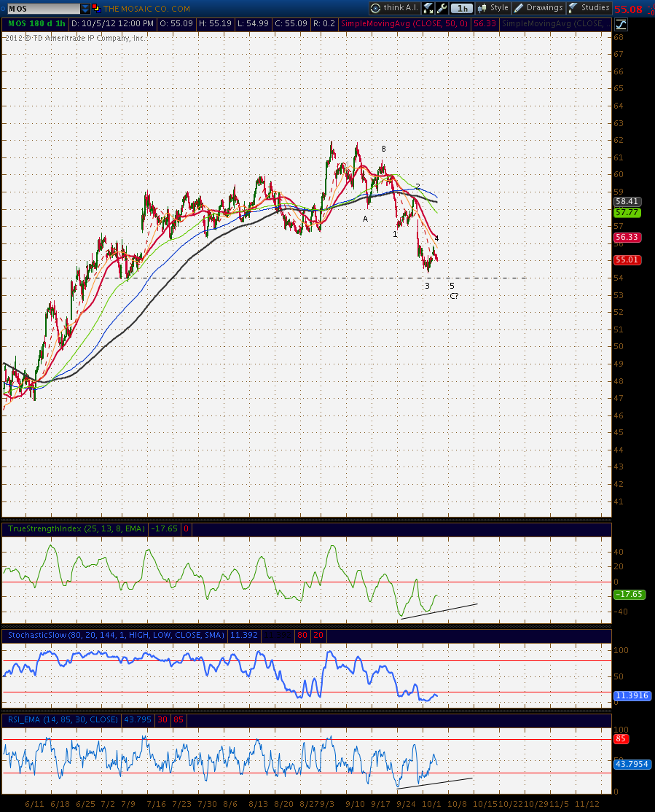The height and width of the screenshot is (812, 655).
Task: Open the Style menu
Action: click(x=493, y=8)
